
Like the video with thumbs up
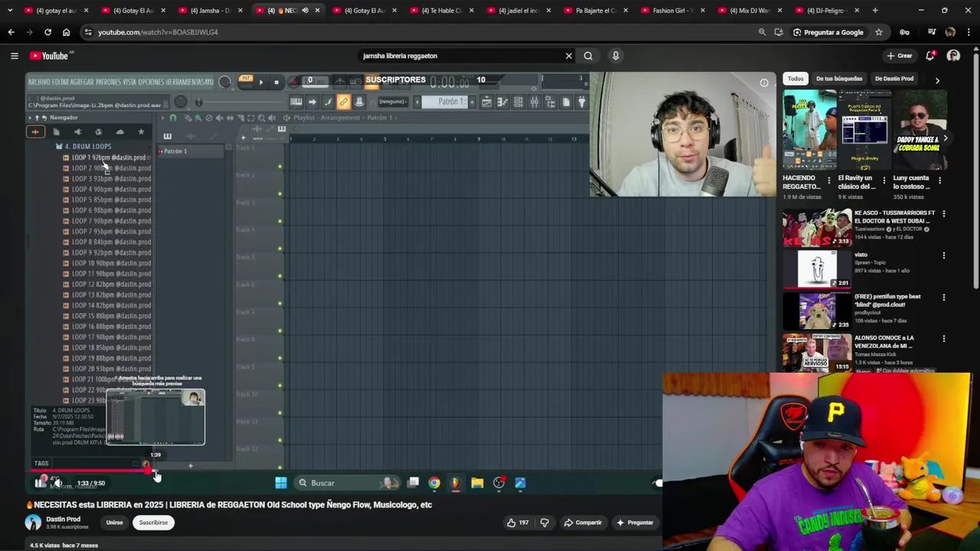pyautogui.click(x=518, y=523)
